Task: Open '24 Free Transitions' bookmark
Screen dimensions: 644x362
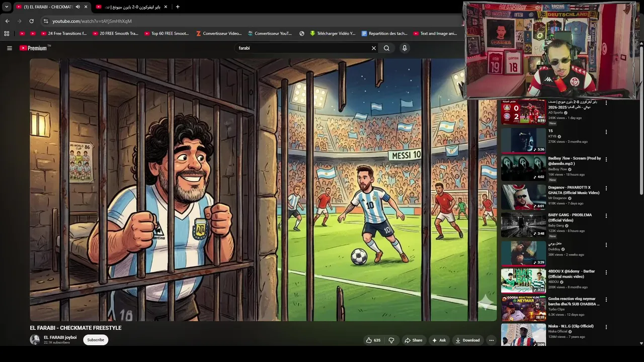Action: [x=63, y=34]
